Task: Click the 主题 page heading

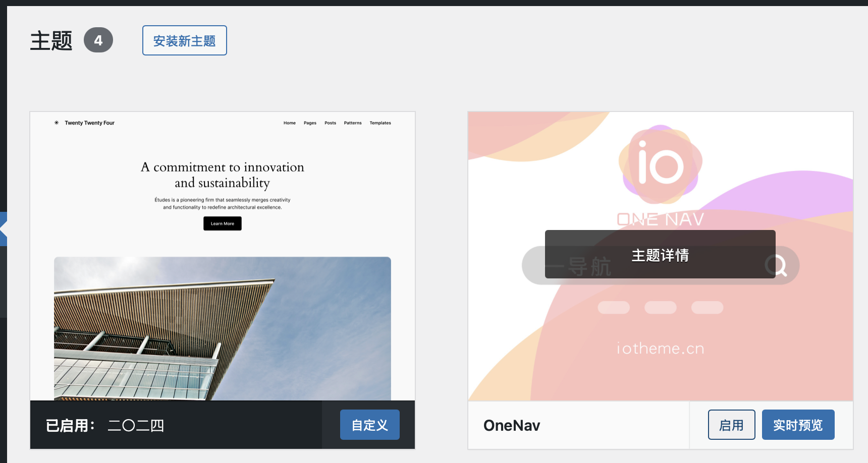Action: 51,40
